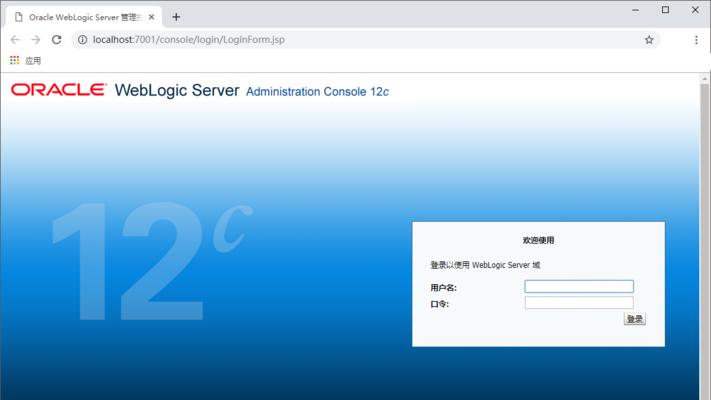Click the page vertical scrollbar
711x400 pixels.
pos(705,240)
